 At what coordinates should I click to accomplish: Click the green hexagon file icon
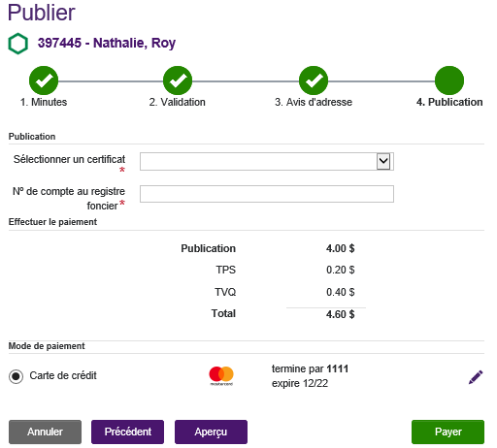[17, 44]
